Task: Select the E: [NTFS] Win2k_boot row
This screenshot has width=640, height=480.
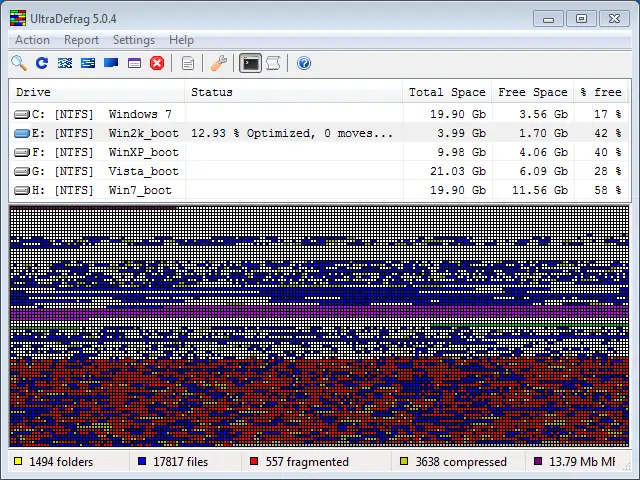Action: click(319, 133)
